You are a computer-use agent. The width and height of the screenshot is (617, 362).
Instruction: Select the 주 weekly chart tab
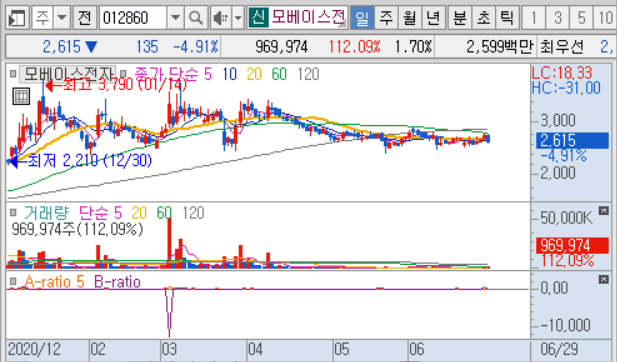(x=386, y=18)
